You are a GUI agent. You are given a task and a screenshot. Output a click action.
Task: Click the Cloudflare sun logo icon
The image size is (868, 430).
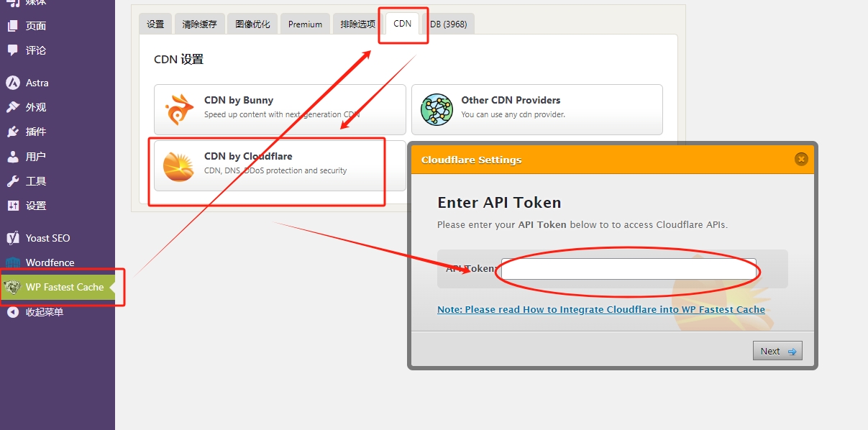178,166
